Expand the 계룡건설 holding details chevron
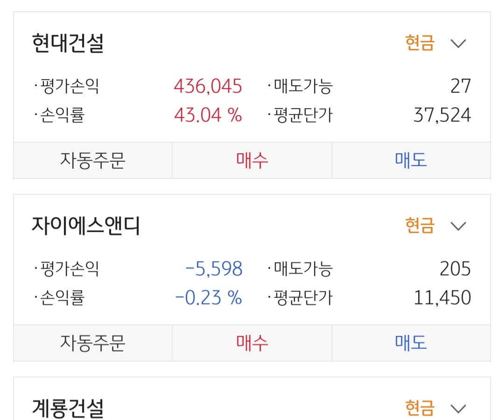Screen dimensions: 504x420 click(458, 408)
